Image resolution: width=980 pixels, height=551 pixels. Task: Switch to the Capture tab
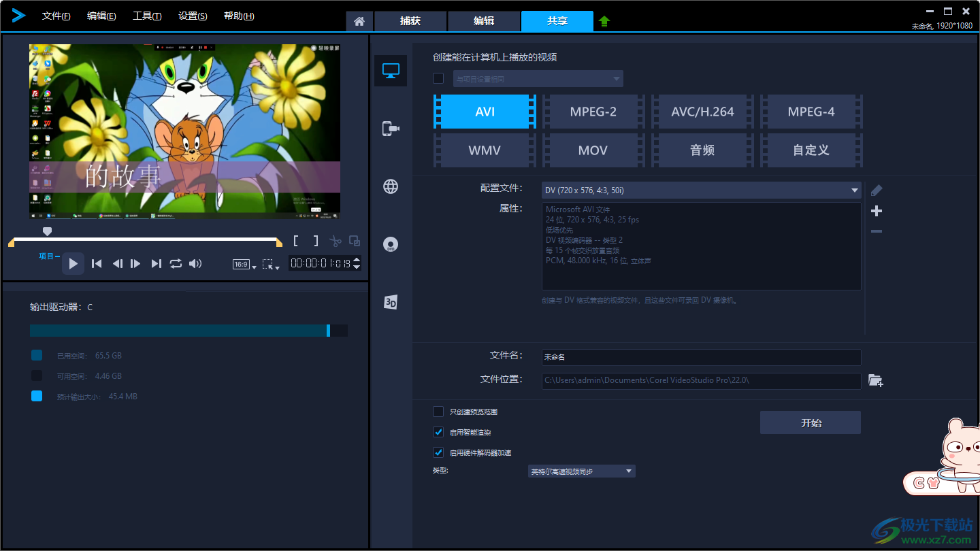pyautogui.click(x=410, y=21)
